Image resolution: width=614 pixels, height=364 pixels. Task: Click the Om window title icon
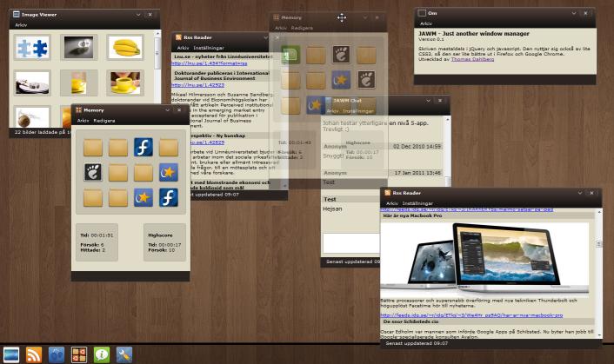(422, 13)
